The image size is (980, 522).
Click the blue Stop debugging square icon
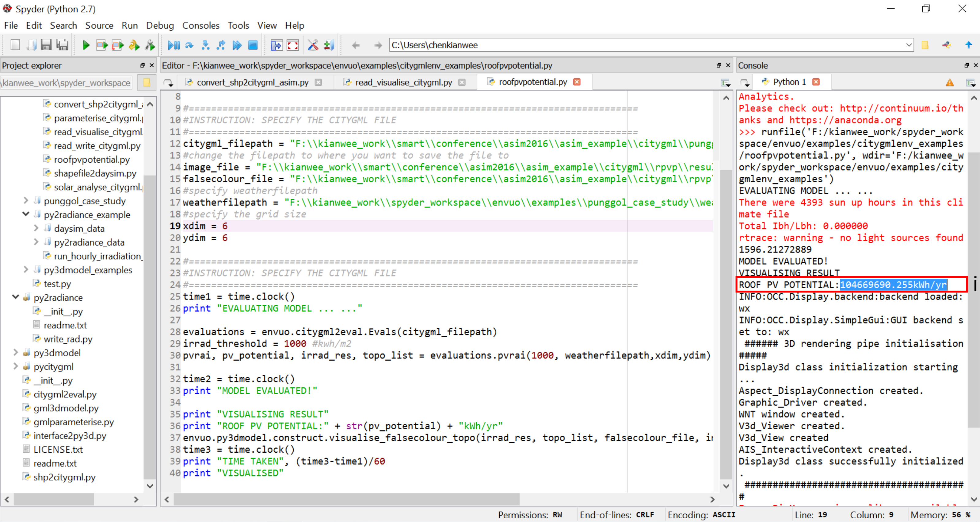point(253,45)
